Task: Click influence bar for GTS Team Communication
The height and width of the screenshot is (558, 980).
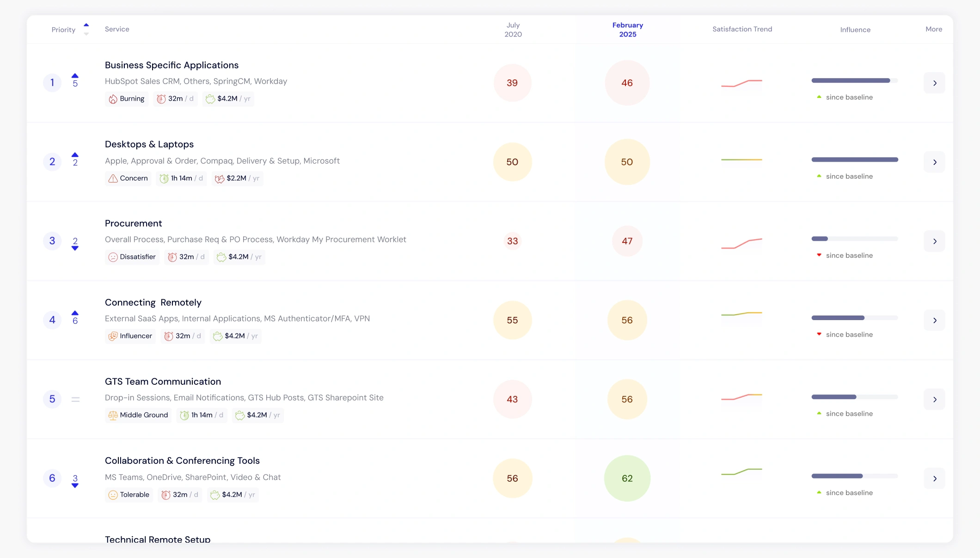Action: tap(855, 397)
